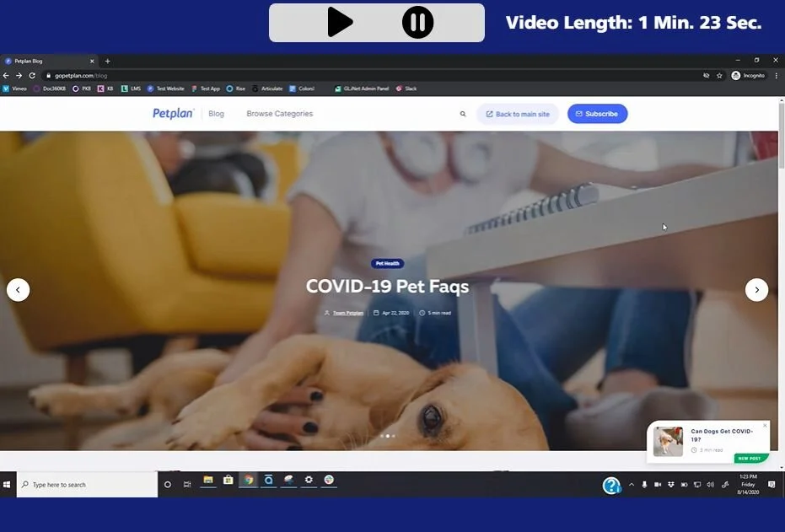Mute system volume from the taskbar speaker
The height and width of the screenshot is (532, 785).
[x=710, y=484]
